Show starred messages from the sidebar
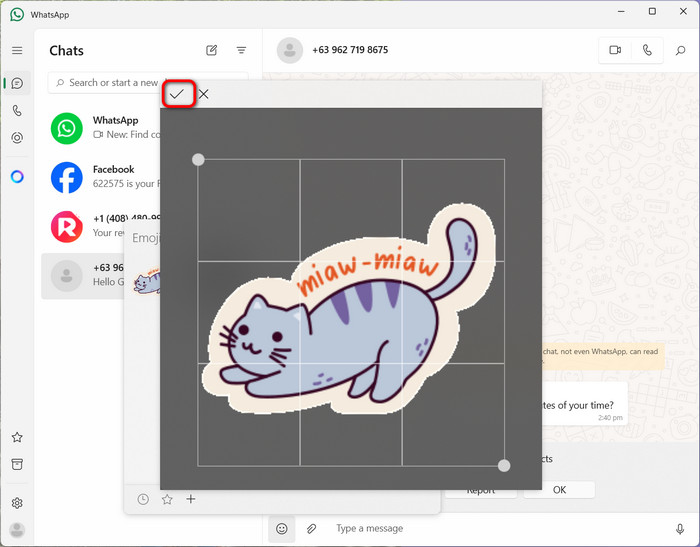Screen dimensions: 700x547 coord(17,437)
